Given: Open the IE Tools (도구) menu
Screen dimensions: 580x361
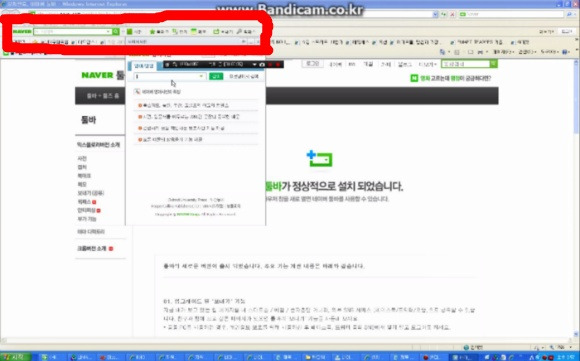Looking at the screenshot, I should tap(550, 53).
